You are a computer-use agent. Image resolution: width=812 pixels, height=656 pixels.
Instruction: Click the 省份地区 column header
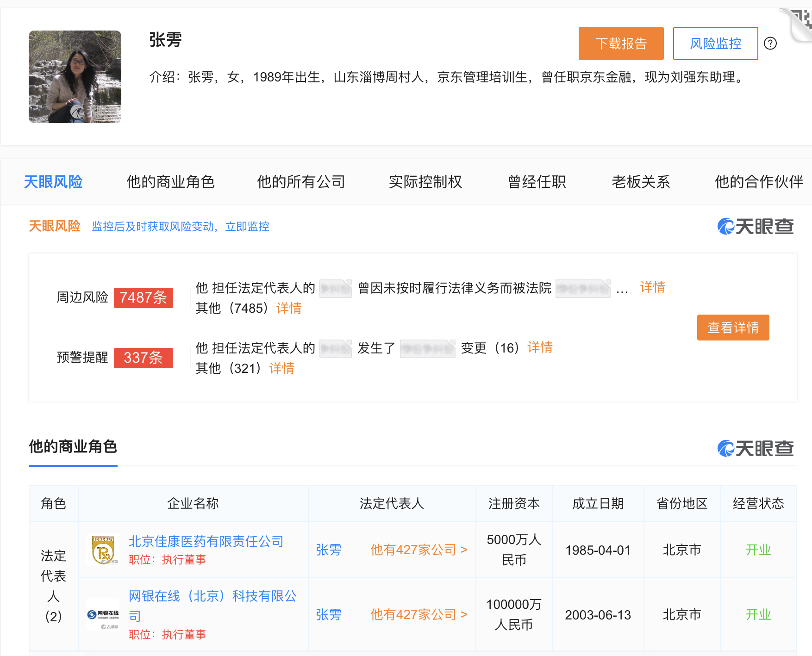point(682,503)
